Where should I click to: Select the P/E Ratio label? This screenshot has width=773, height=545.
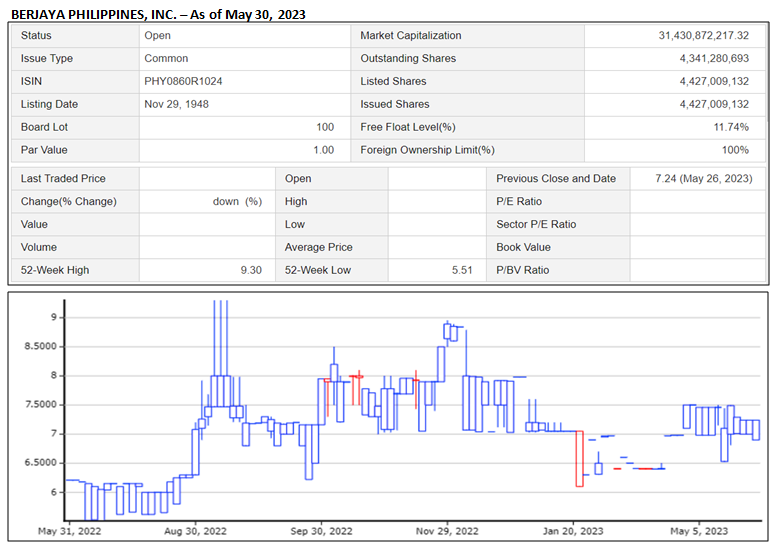point(519,202)
